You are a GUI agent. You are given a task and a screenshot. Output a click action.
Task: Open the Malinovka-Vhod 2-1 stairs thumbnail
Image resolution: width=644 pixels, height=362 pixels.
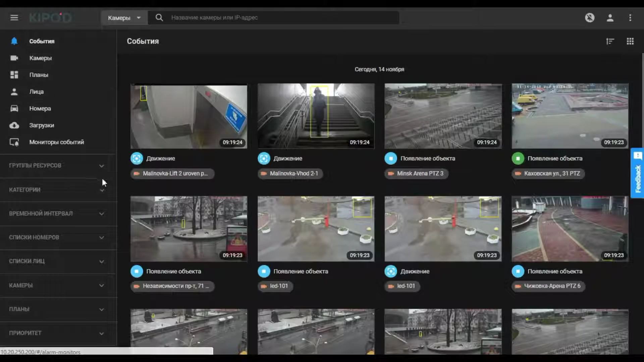click(316, 116)
